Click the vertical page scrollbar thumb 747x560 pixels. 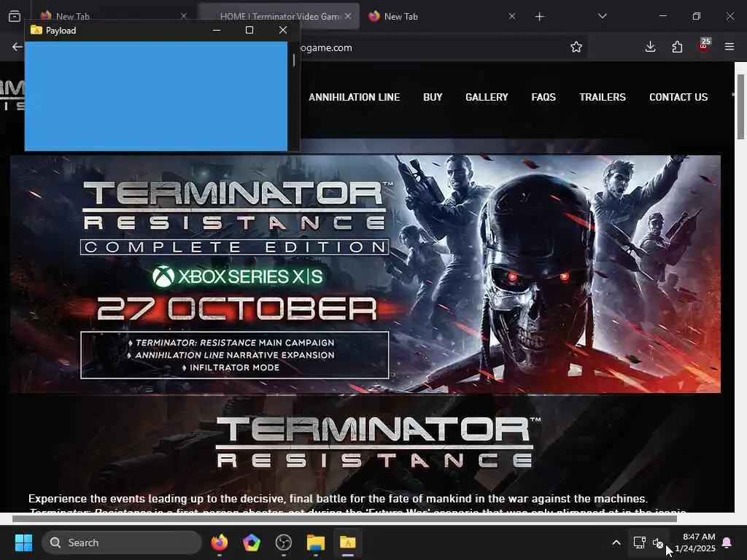[x=740, y=106]
